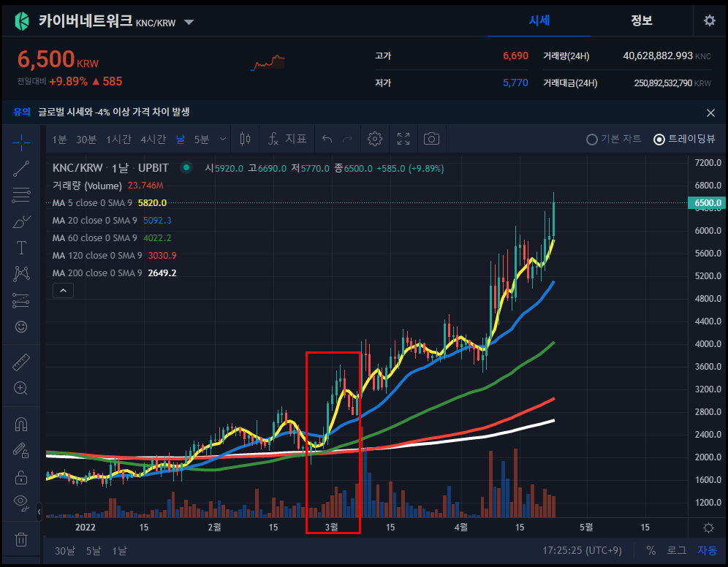This screenshot has width=728, height=567.
Task: Switch to the 시세 tab
Action: tap(539, 20)
